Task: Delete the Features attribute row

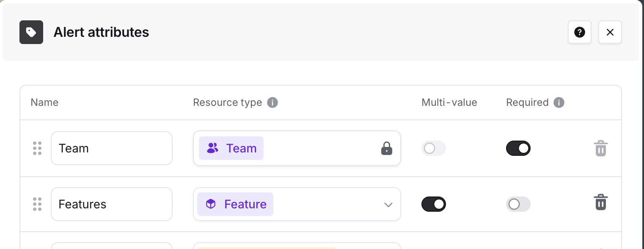Action: tap(601, 202)
